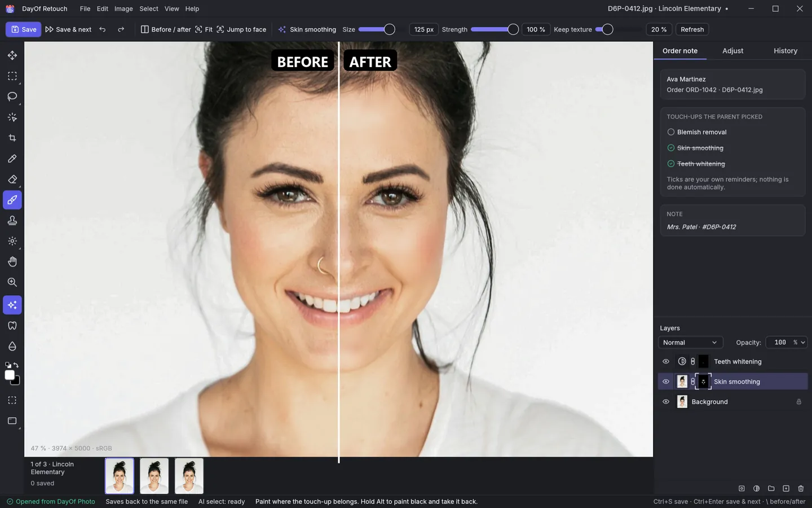Untick the Skin smoothing reminder
The height and width of the screenshot is (508, 812).
pos(671,148)
